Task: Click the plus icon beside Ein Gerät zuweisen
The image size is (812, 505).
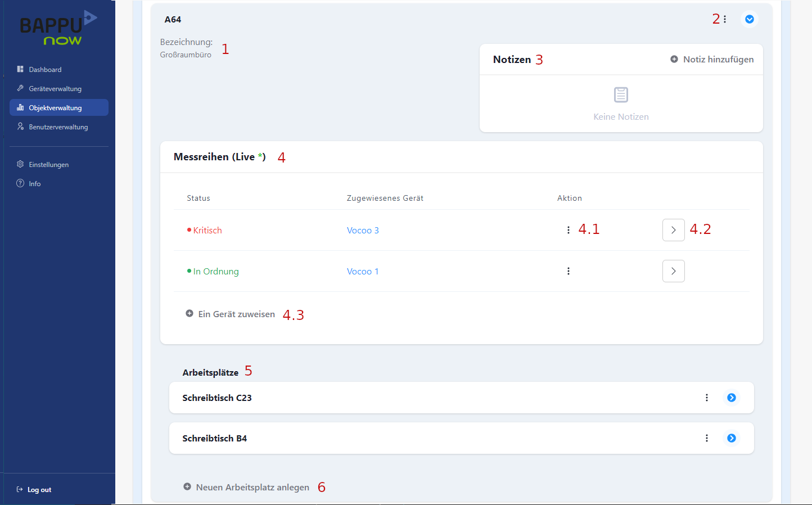Action: coord(190,313)
